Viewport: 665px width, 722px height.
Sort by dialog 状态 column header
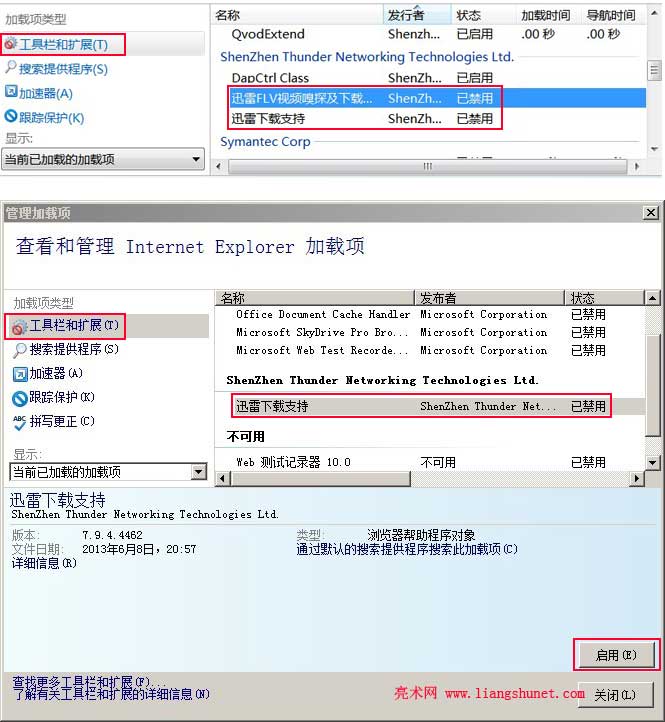coord(605,298)
